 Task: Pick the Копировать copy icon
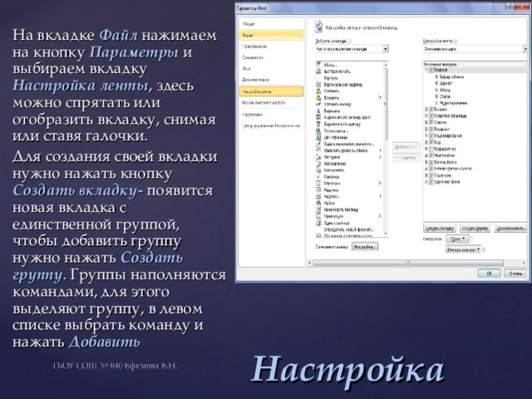click(318, 170)
